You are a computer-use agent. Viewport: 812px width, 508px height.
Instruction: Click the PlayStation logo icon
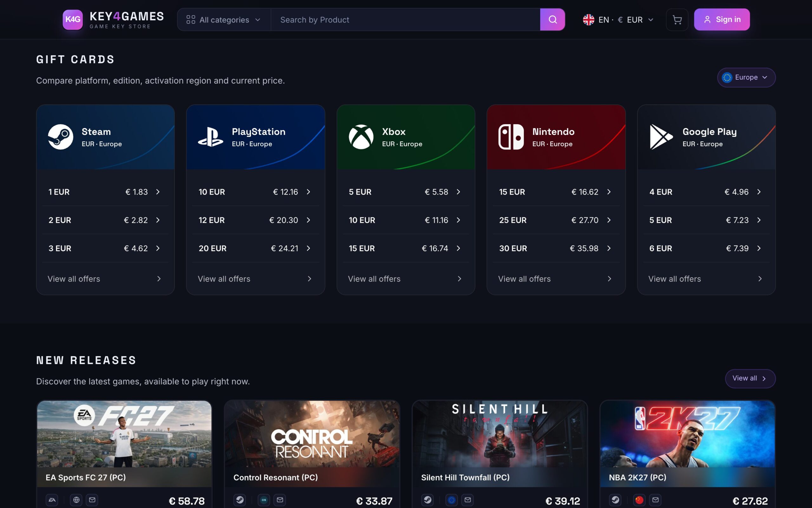coord(210,137)
